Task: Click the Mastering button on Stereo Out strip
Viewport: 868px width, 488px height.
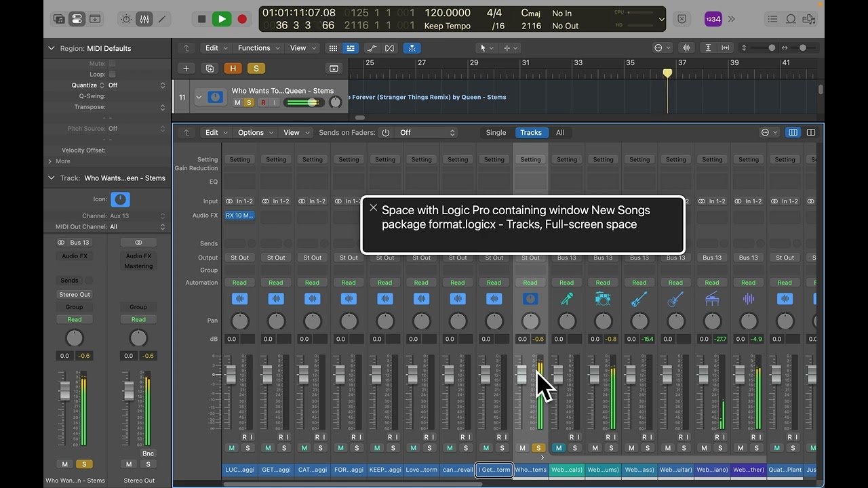Action: click(138, 266)
